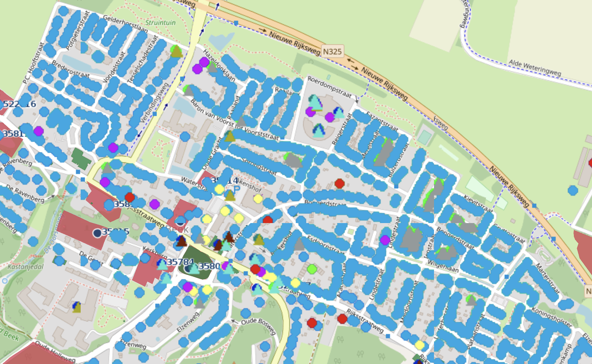The image size is (592, 364).
Task: Select the yellow marker near Rijksstraatweg bottom edge
Action: [x=419, y=345]
